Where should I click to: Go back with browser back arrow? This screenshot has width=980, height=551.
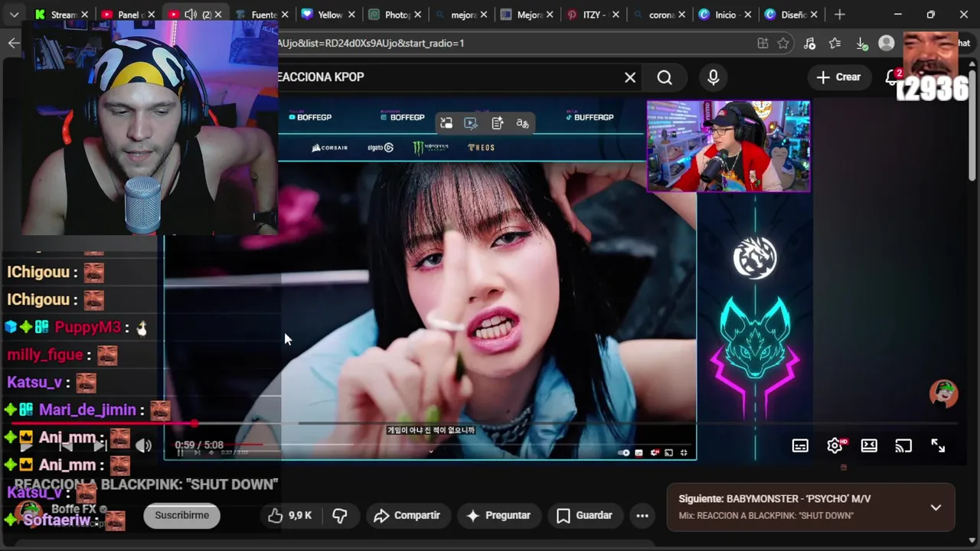click(14, 44)
